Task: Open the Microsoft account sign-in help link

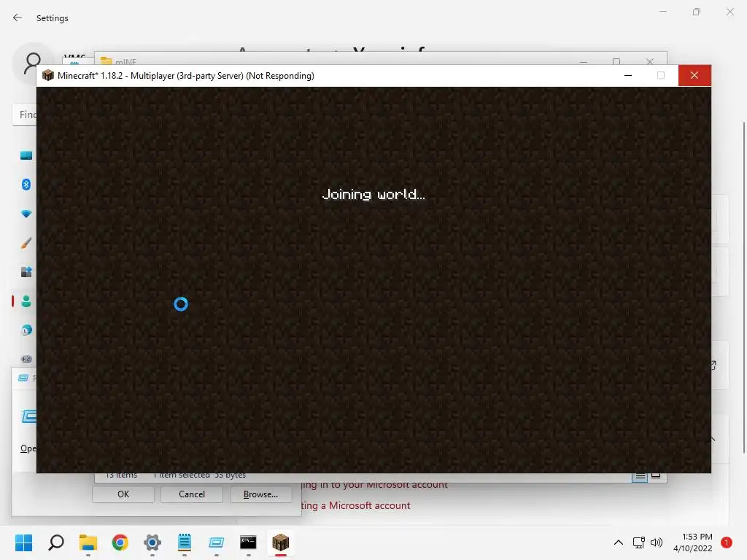Action: click(374, 484)
